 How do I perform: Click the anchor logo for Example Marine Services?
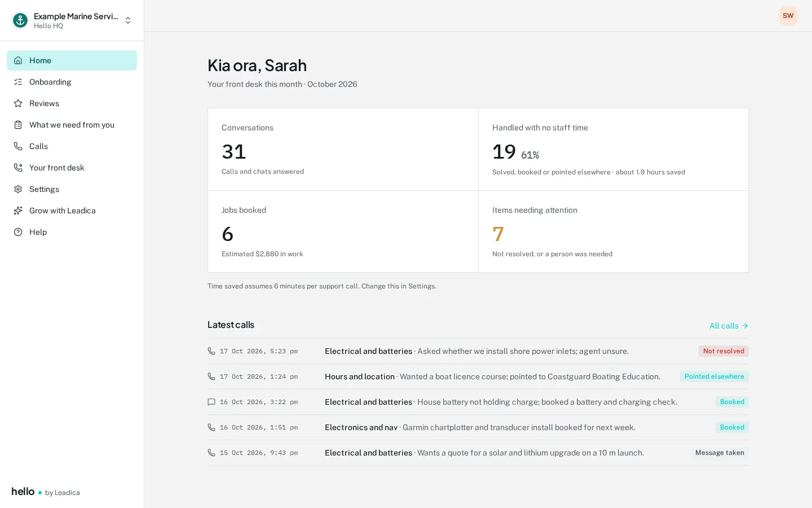[x=20, y=20]
